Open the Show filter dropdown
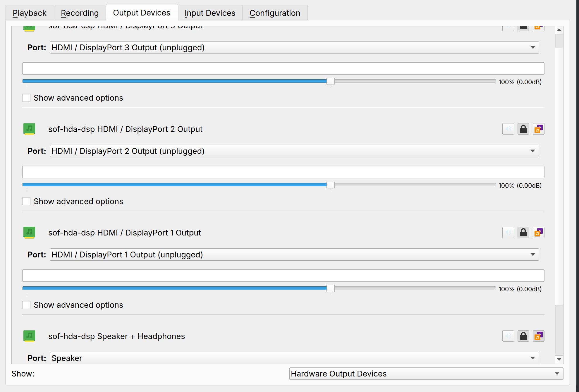The height and width of the screenshot is (392, 579). click(426, 374)
